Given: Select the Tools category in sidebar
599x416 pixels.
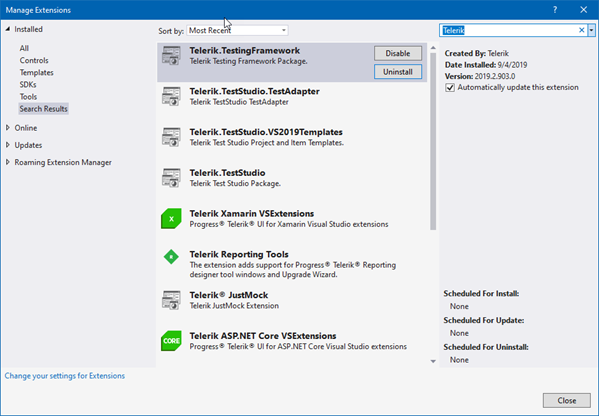Looking at the screenshot, I should [28, 97].
